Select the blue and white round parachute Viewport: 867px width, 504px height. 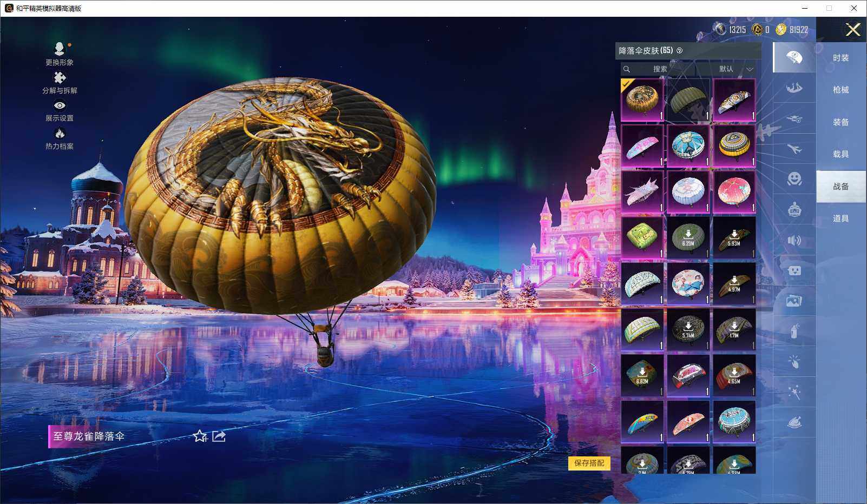click(688, 146)
